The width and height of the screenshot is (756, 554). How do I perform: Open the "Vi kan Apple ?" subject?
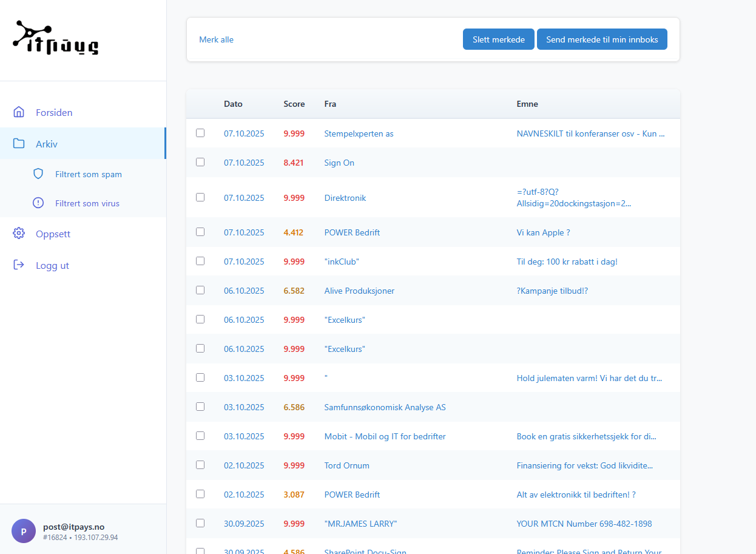[x=543, y=232]
